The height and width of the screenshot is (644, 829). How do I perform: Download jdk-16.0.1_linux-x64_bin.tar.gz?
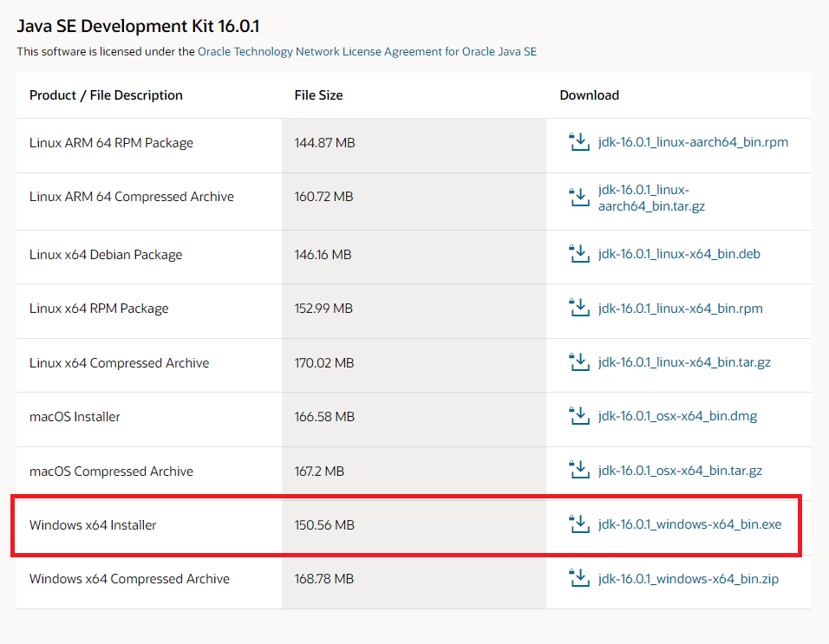[x=684, y=362]
